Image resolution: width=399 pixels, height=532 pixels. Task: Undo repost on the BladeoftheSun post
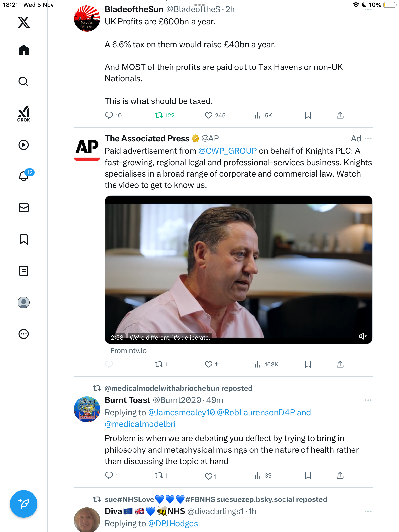[x=159, y=115]
